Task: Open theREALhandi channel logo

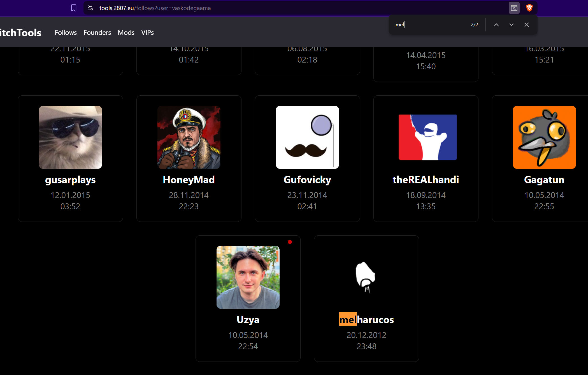Action: click(x=427, y=137)
